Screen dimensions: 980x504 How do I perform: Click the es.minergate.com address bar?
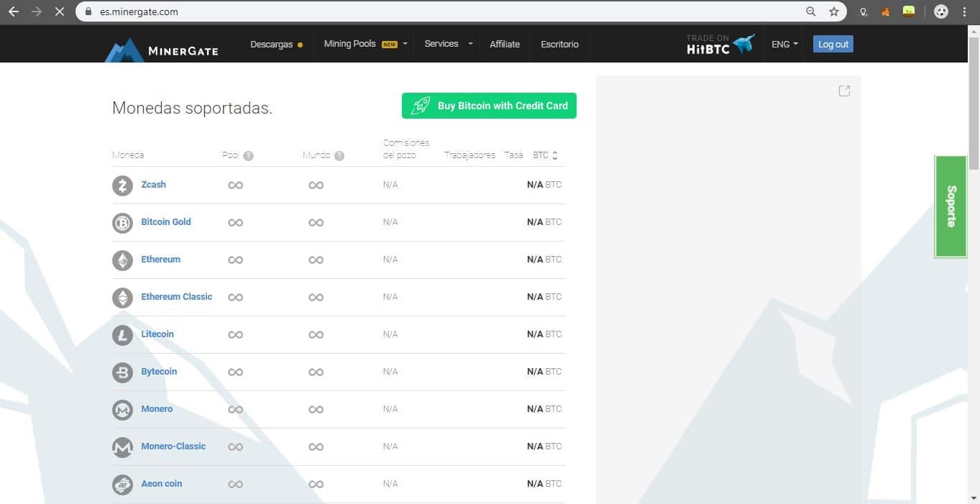[460, 12]
